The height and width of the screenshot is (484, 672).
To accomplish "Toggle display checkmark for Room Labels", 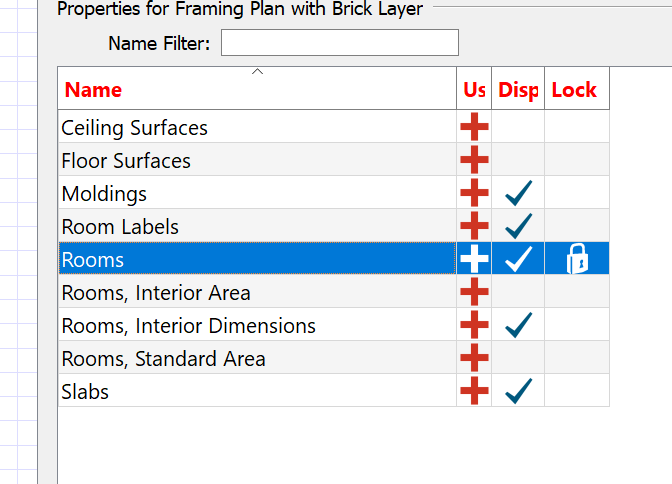I will coord(519,226).
